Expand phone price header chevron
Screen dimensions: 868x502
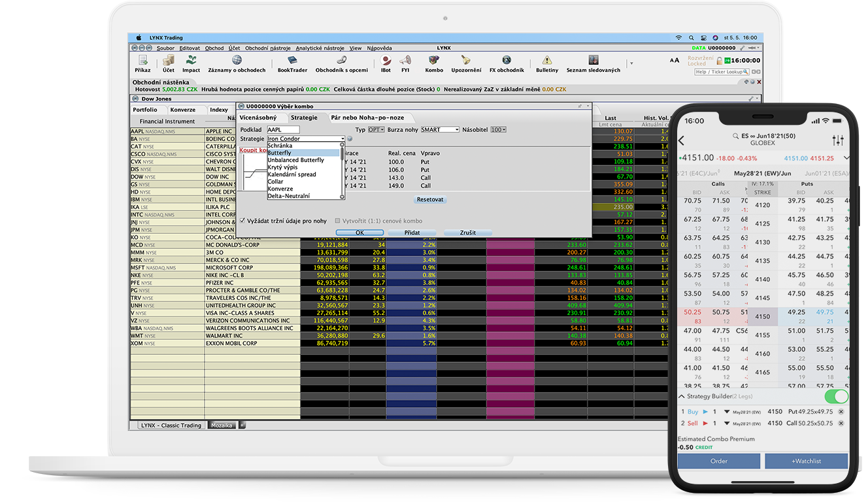point(847,158)
